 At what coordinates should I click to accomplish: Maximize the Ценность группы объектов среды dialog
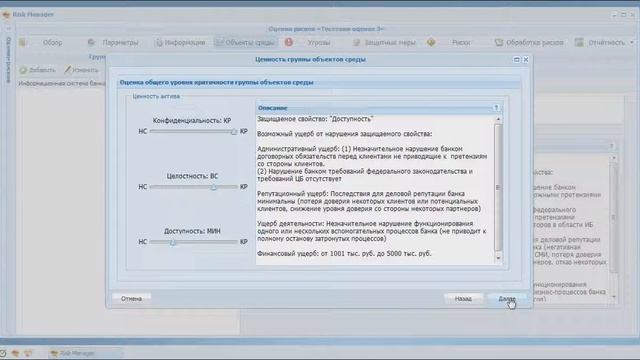pyautogui.click(x=516, y=60)
